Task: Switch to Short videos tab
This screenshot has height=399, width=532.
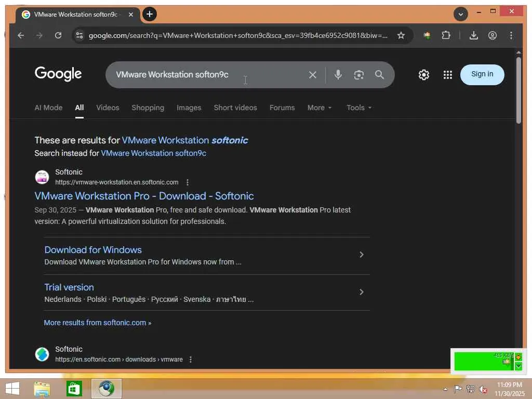Action: coord(235,108)
